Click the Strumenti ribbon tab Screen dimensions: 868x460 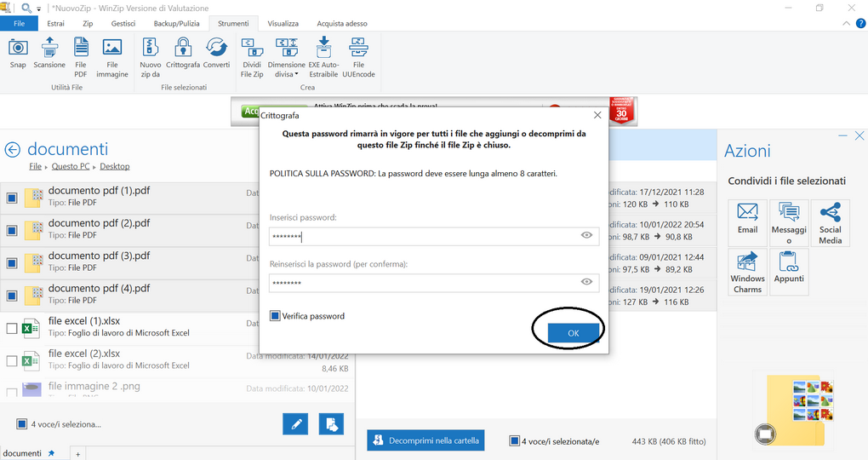tap(233, 23)
